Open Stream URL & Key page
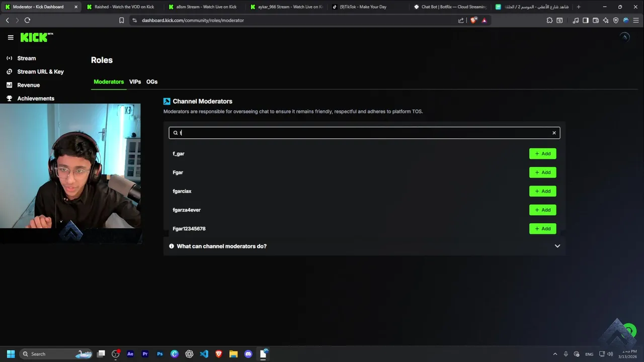Screen dimensions: 644x362 point(40,71)
